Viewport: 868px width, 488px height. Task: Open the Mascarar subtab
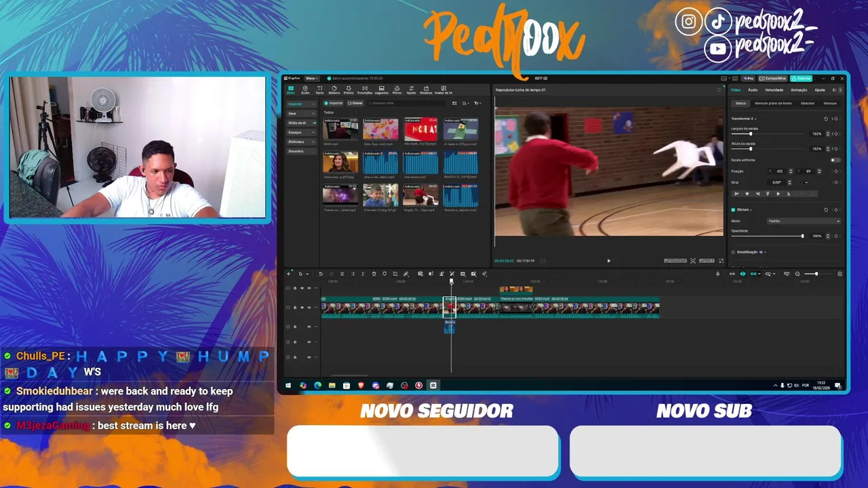click(808, 103)
